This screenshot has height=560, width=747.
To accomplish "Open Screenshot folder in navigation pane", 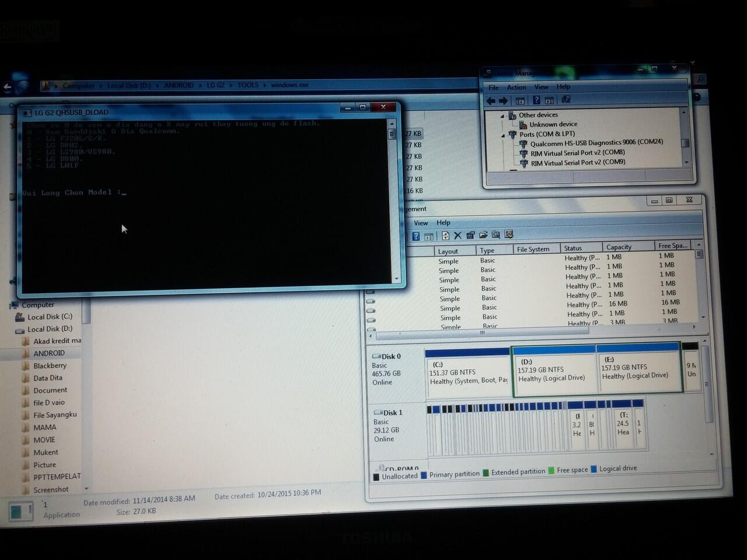I will [51, 490].
